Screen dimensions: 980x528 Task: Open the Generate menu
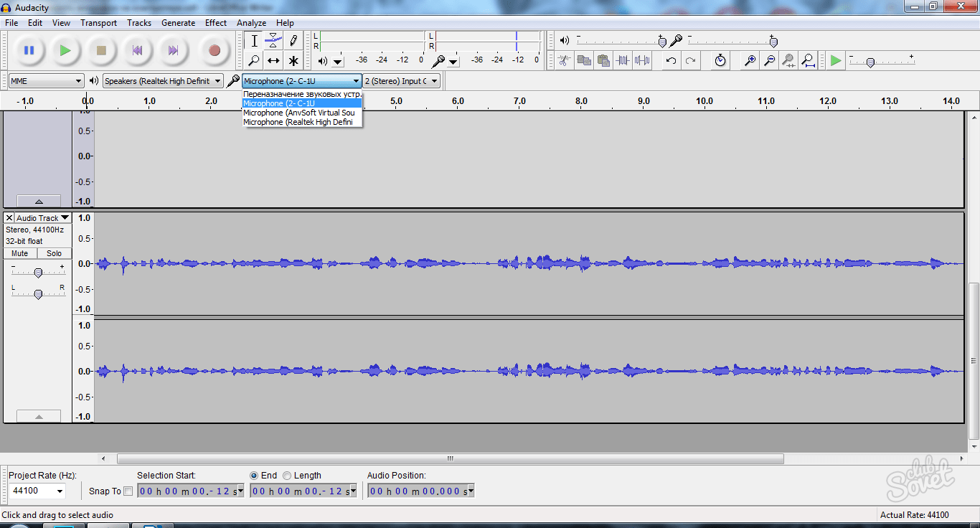[178, 23]
